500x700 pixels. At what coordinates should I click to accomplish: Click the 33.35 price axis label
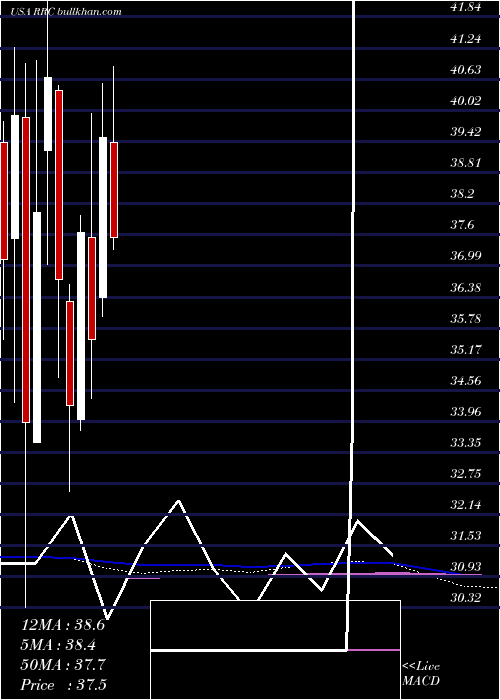[x=466, y=442]
